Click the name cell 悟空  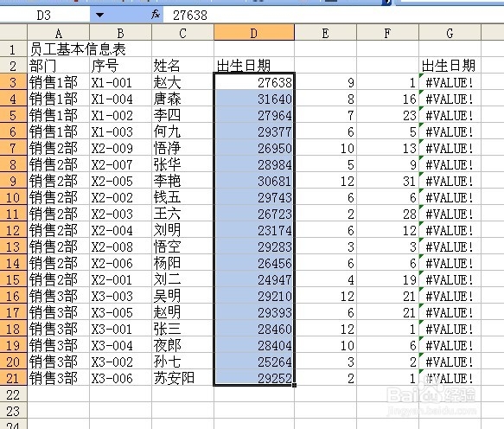[x=182, y=247]
